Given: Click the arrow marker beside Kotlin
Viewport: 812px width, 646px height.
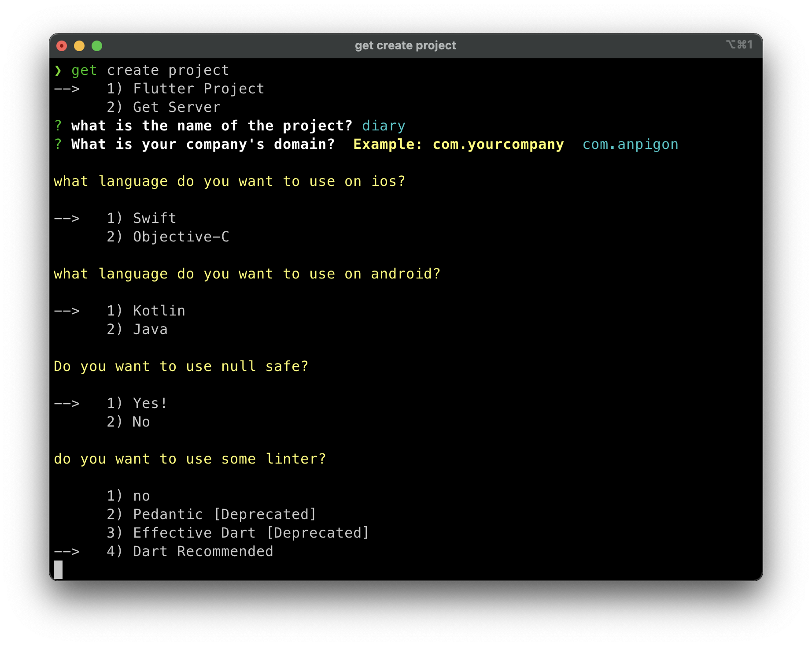Looking at the screenshot, I should click(x=67, y=311).
